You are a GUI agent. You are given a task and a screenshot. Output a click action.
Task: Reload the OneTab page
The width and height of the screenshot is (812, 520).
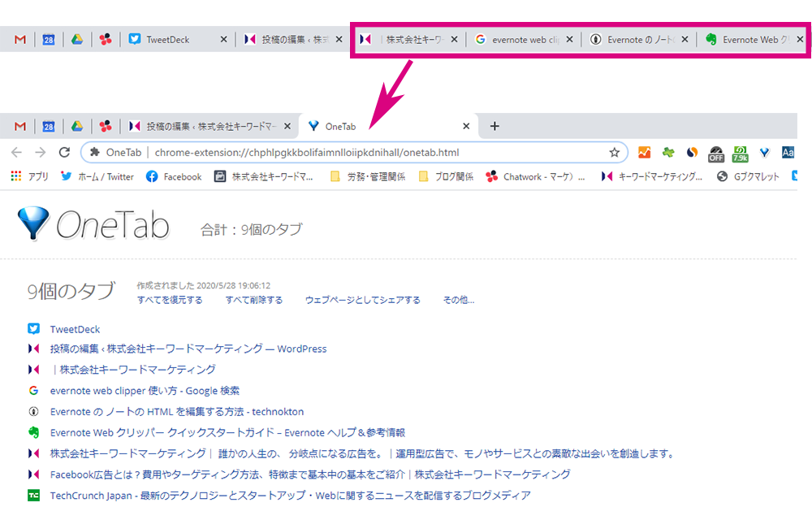click(64, 152)
